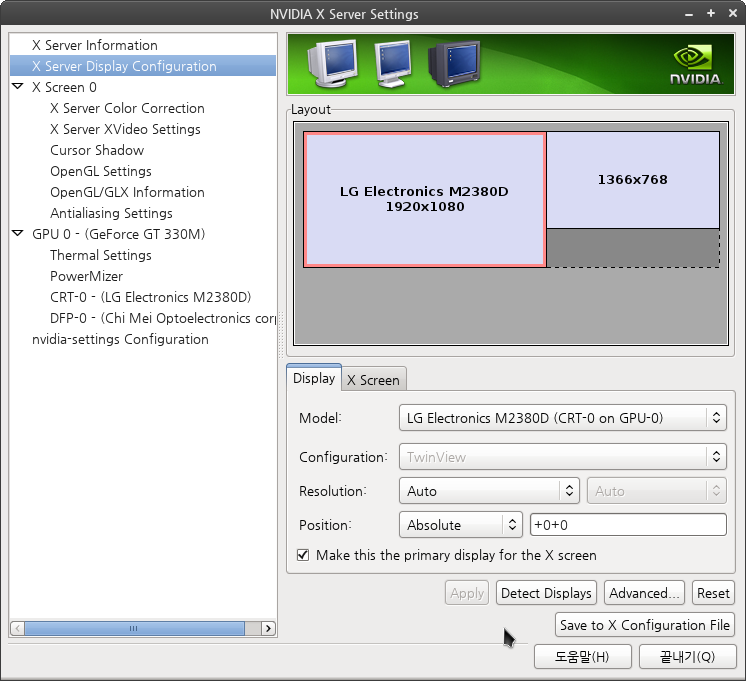Click the 도움말(H) help button
The image size is (746, 681).
point(582,657)
